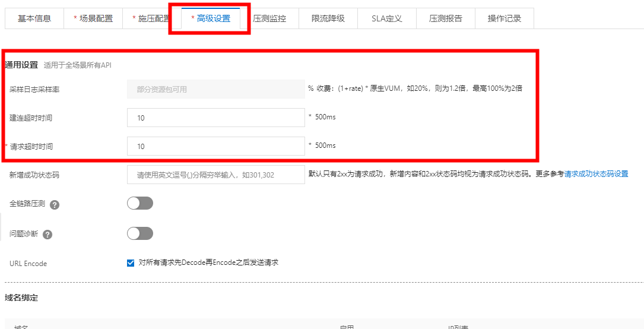The image size is (644, 329).
Task: Uncheck the URL Encode checkbox
Action: [131, 263]
